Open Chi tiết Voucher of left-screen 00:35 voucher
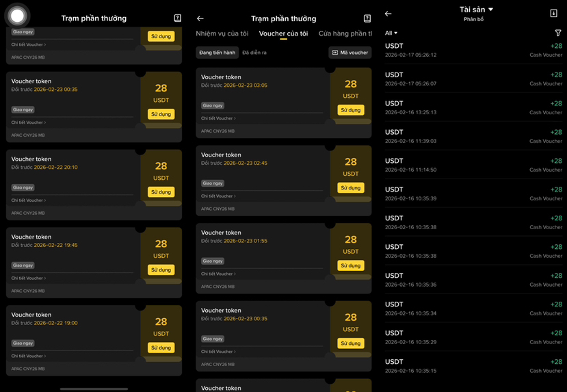567x392 pixels. 29,122
